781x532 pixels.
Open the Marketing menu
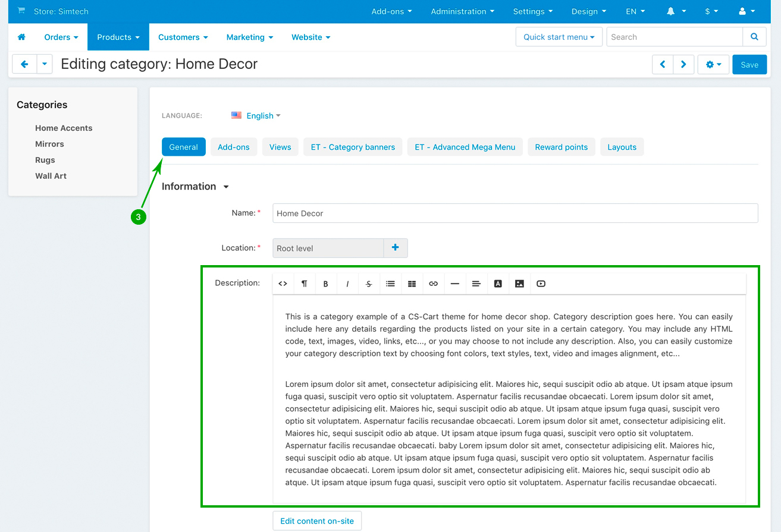[249, 37]
